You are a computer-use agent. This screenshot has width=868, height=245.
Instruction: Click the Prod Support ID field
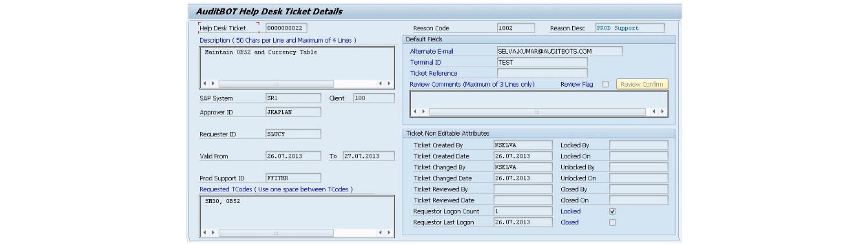tap(293, 178)
